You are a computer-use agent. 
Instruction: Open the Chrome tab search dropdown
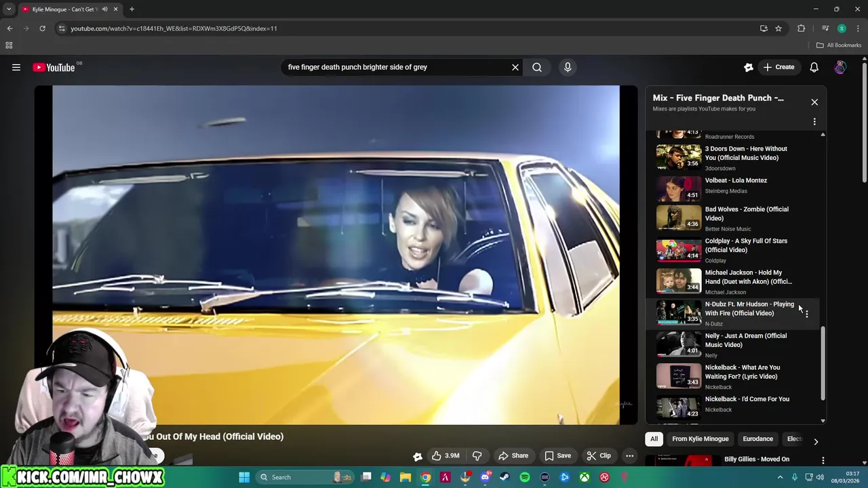pos(9,9)
